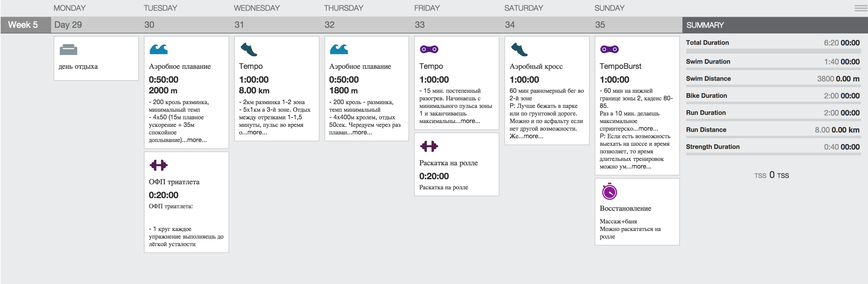
Task: Click the Total Duration progress bar
Action: [773, 51]
